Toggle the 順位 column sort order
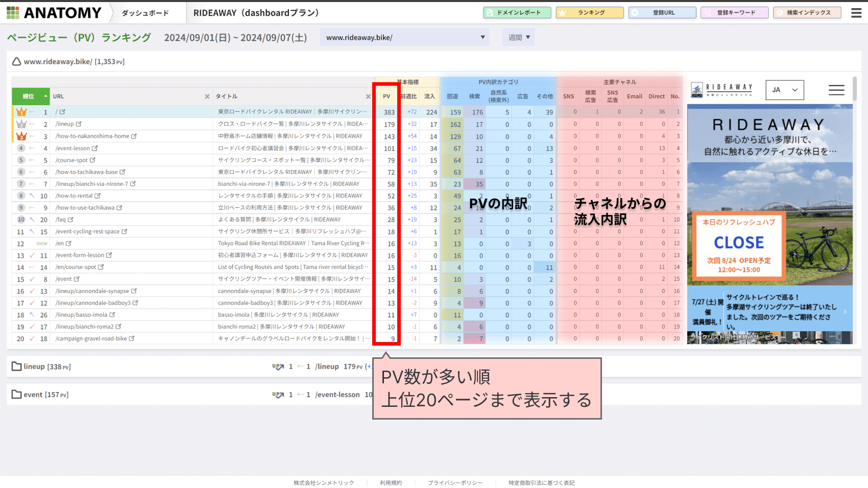Image resolution: width=868 pixels, height=488 pixels. (45, 96)
